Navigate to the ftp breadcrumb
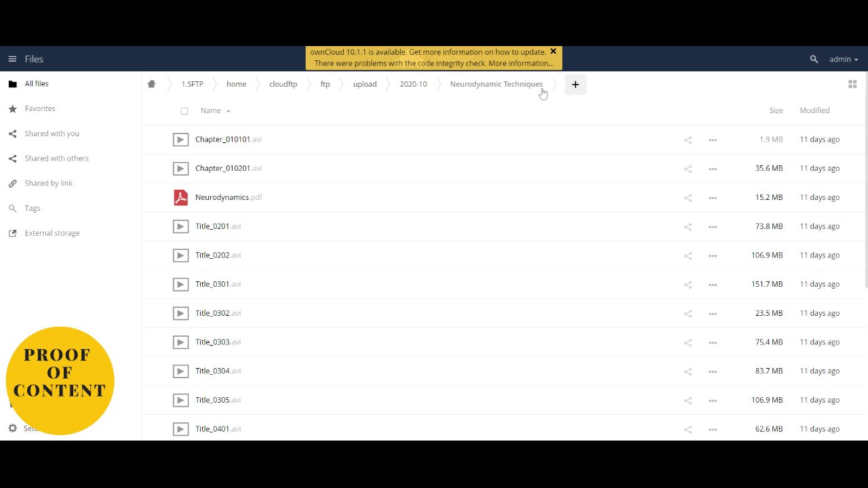 point(325,84)
